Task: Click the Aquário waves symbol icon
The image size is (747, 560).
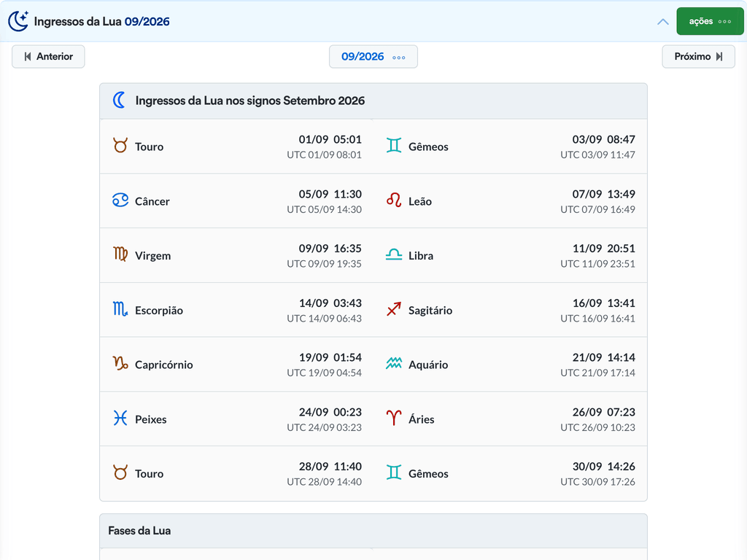Action: pyautogui.click(x=394, y=364)
